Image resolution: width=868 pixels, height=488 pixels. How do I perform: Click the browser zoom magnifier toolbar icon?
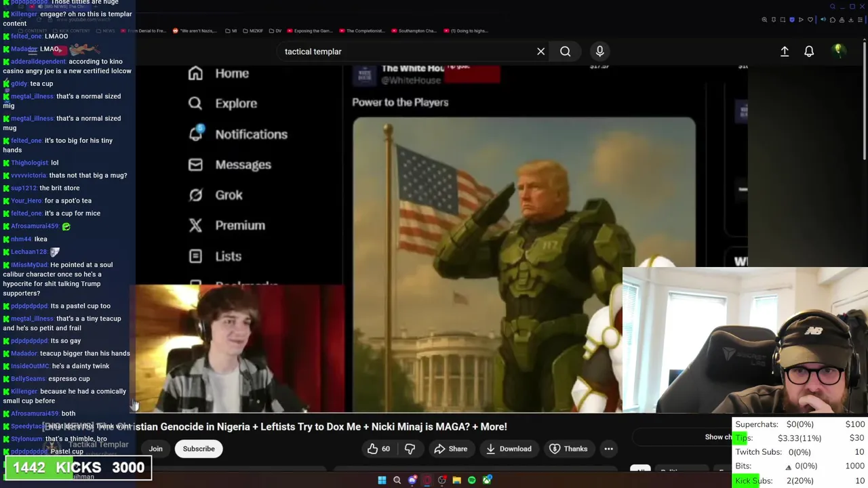pyautogui.click(x=764, y=20)
